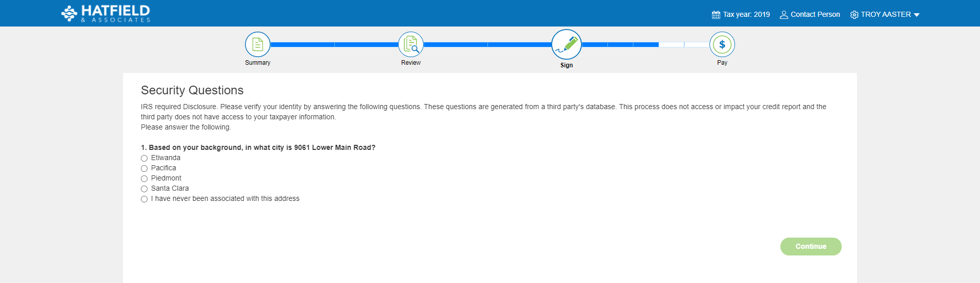Open the TROY AASTER user menu
The image size is (980, 283).
click(886, 14)
